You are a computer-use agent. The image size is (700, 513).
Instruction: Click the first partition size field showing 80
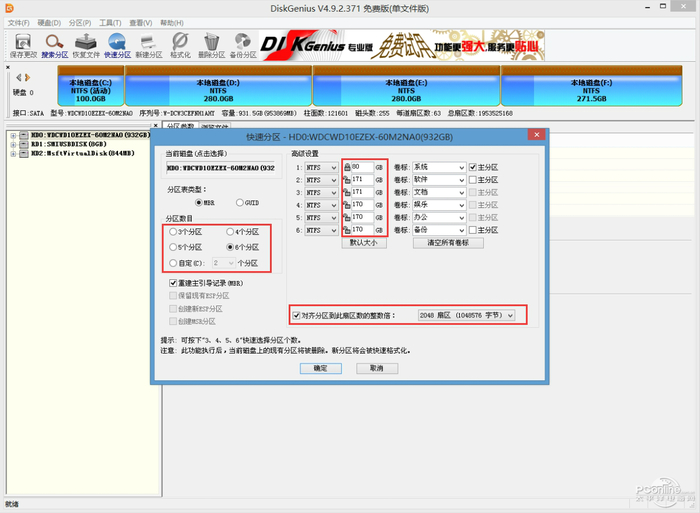point(362,166)
